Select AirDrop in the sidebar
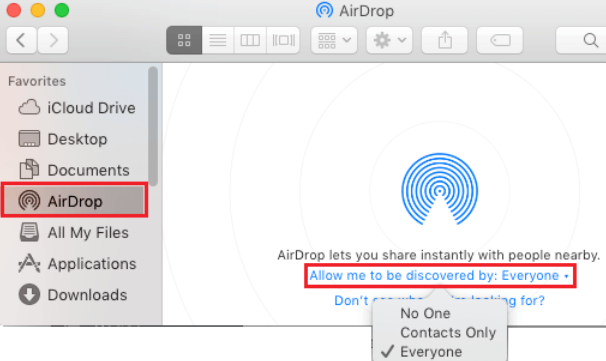Viewport: 606px width, 361px height. pos(74,201)
